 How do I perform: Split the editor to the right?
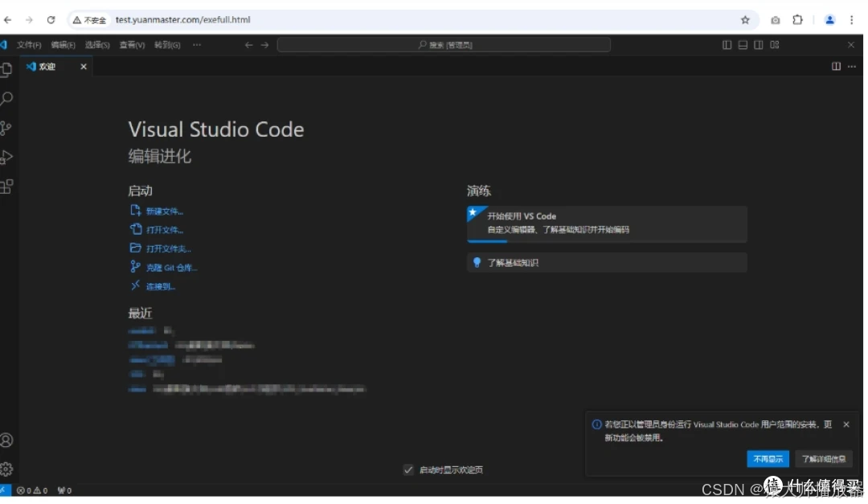click(836, 67)
